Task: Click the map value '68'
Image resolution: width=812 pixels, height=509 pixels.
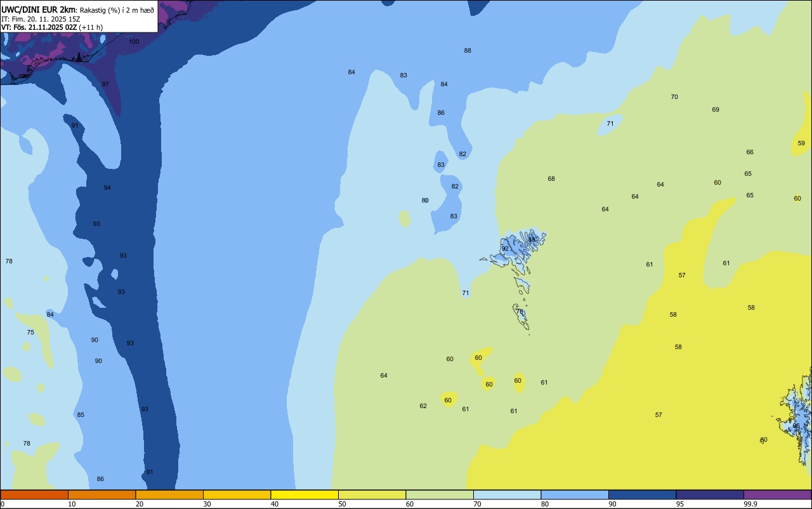Action: pos(551,179)
